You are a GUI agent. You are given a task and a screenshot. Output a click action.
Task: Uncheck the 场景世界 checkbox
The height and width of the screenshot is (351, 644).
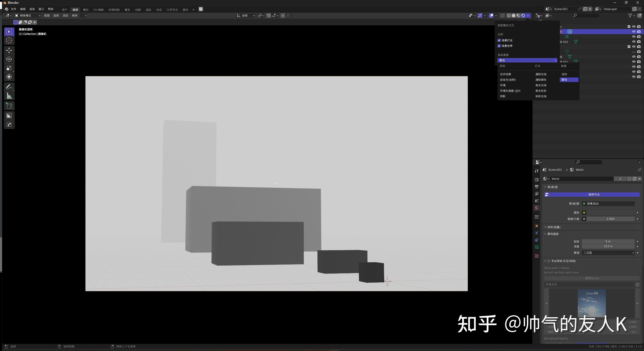tap(499, 46)
